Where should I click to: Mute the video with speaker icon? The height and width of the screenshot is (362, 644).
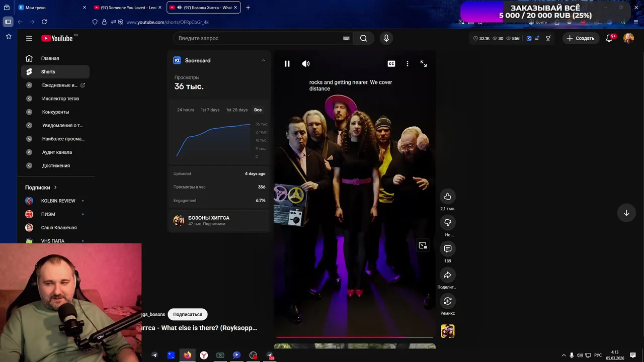click(306, 64)
